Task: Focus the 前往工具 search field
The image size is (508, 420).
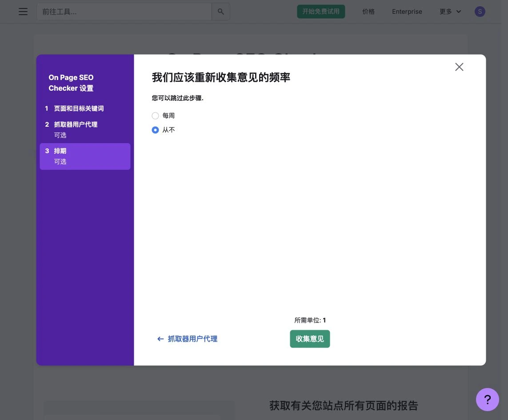Action: point(124,12)
